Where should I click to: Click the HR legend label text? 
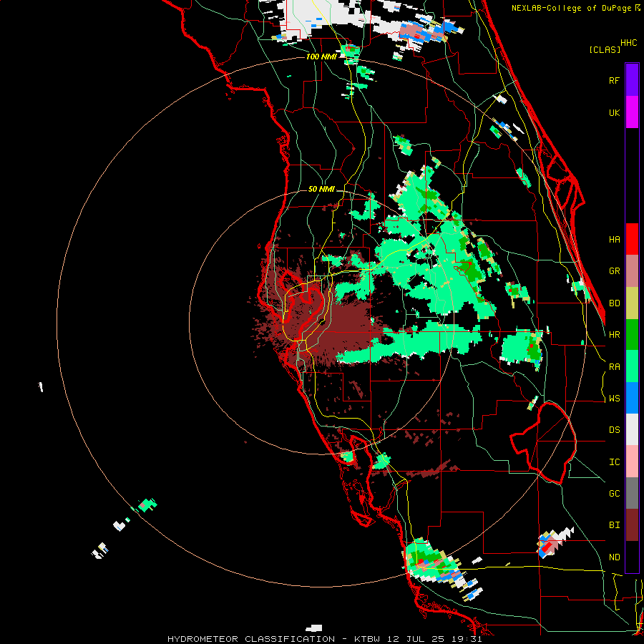[x=614, y=335]
